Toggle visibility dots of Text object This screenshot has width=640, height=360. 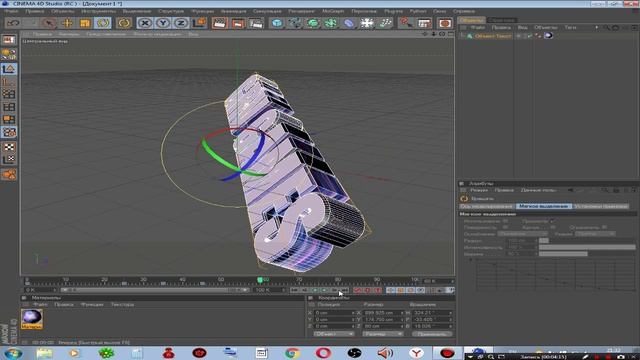(524, 36)
